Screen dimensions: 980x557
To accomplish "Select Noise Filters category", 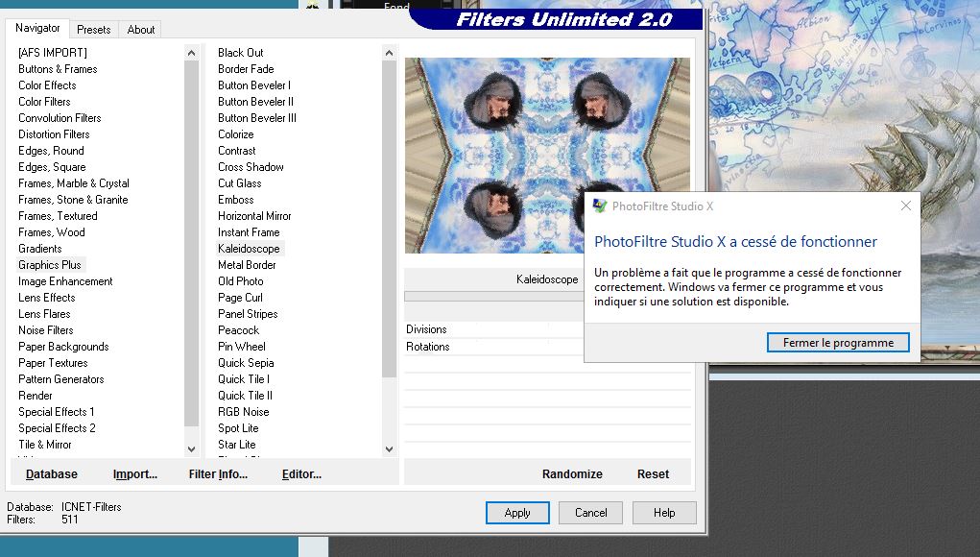I will (46, 330).
